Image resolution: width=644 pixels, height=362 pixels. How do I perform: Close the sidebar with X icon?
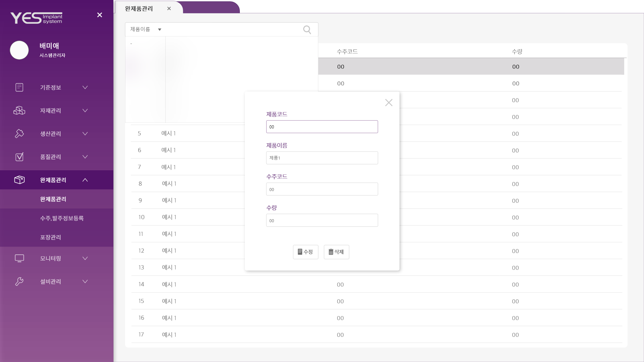tap(100, 15)
